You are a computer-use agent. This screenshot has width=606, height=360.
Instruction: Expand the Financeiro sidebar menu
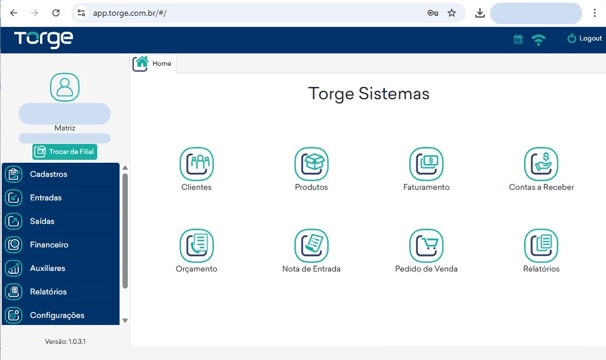(x=61, y=245)
